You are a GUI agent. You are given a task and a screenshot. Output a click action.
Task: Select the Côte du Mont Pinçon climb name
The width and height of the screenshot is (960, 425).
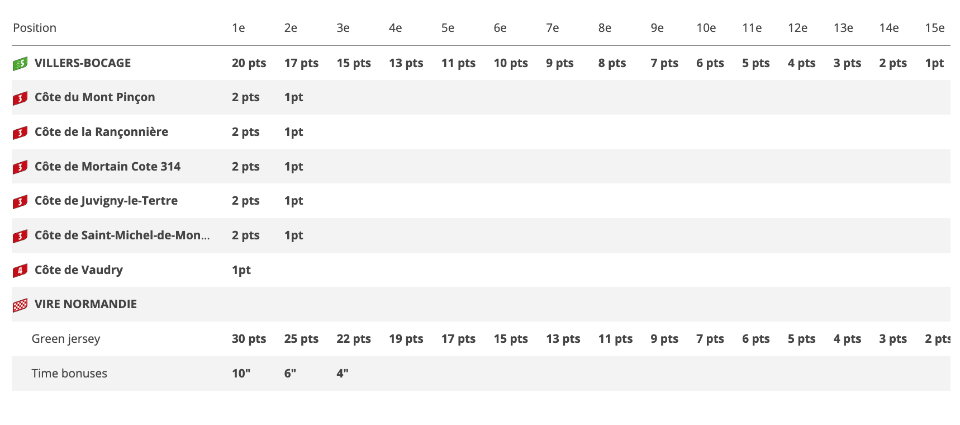(x=94, y=98)
